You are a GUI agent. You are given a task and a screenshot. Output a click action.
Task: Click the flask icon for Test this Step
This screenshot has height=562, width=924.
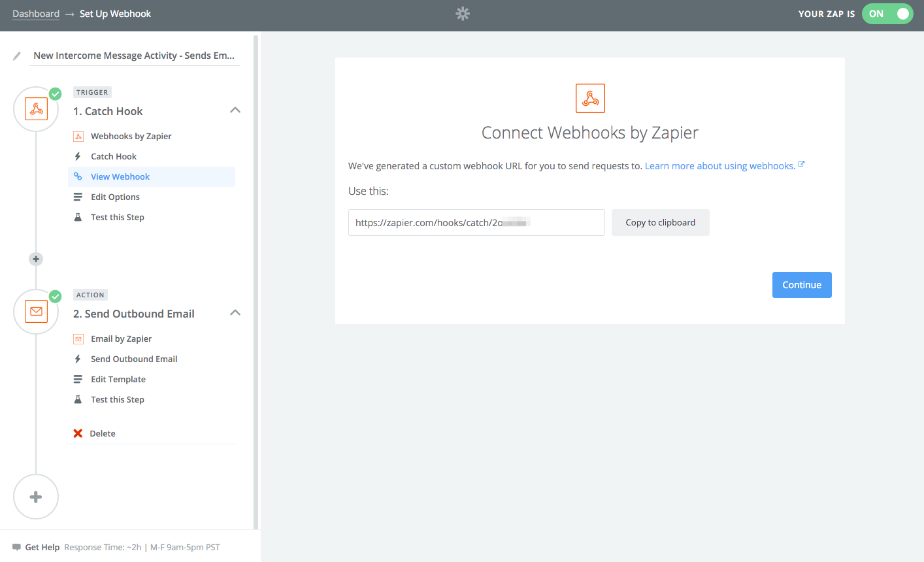click(79, 217)
